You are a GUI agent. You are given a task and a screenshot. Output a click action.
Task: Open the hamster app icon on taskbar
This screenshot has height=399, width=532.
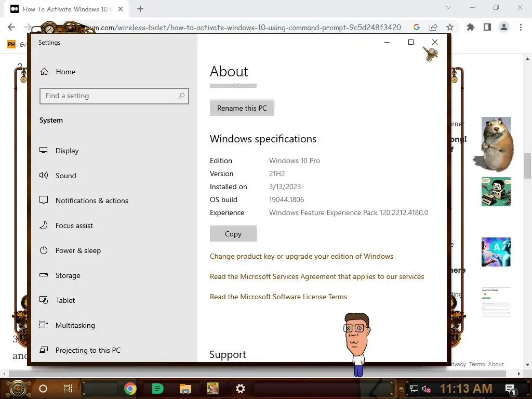point(212,389)
